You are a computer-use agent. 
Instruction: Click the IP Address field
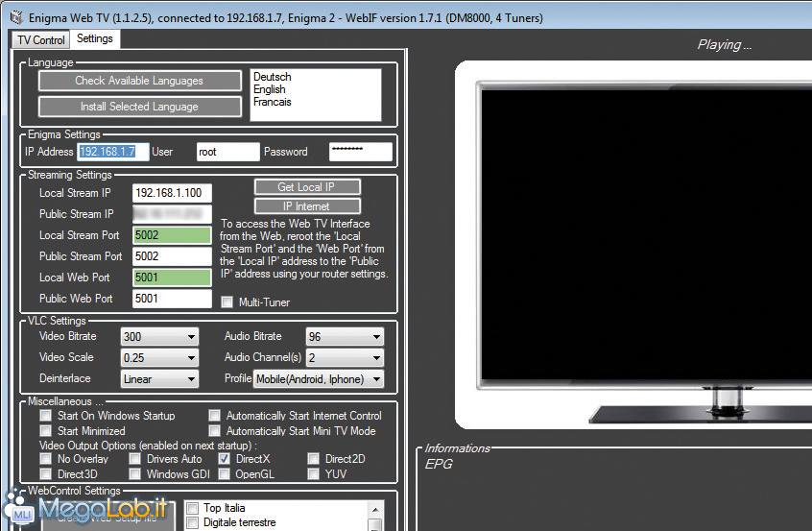point(113,152)
